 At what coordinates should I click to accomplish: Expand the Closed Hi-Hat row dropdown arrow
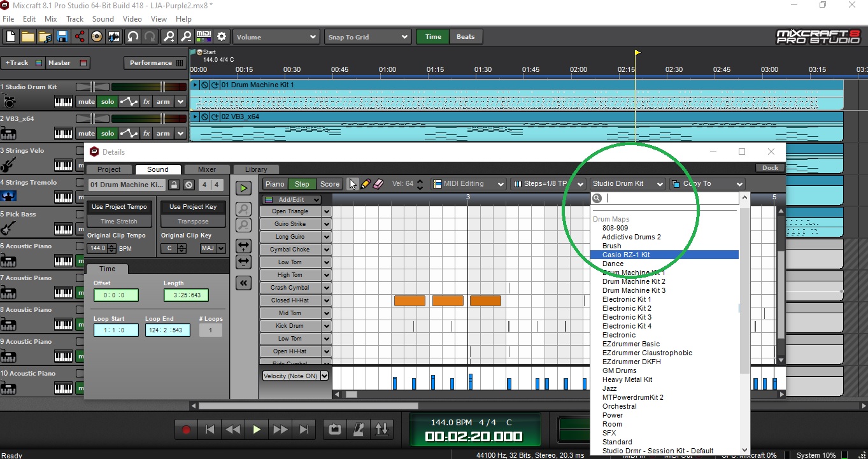[x=327, y=300]
